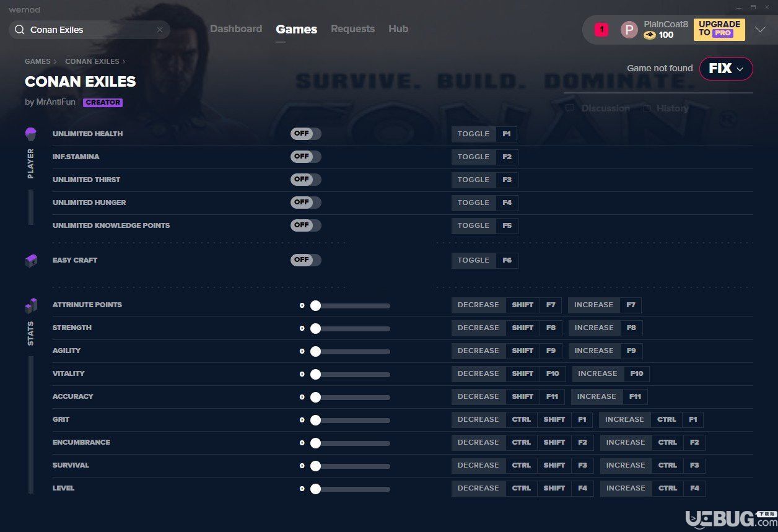This screenshot has height=532, width=778.
Task: Click the F5 hotkey for Knowledge Points
Action: pos(507,225)
